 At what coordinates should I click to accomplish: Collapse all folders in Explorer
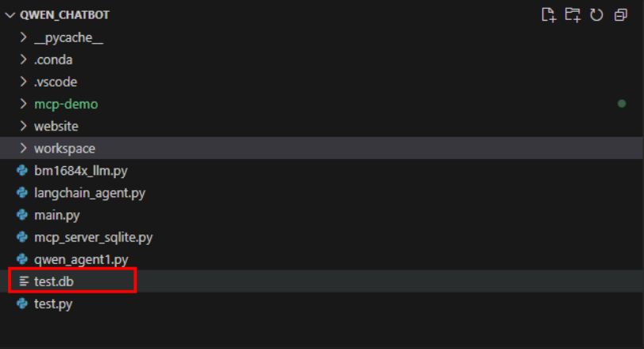[621, 15]
